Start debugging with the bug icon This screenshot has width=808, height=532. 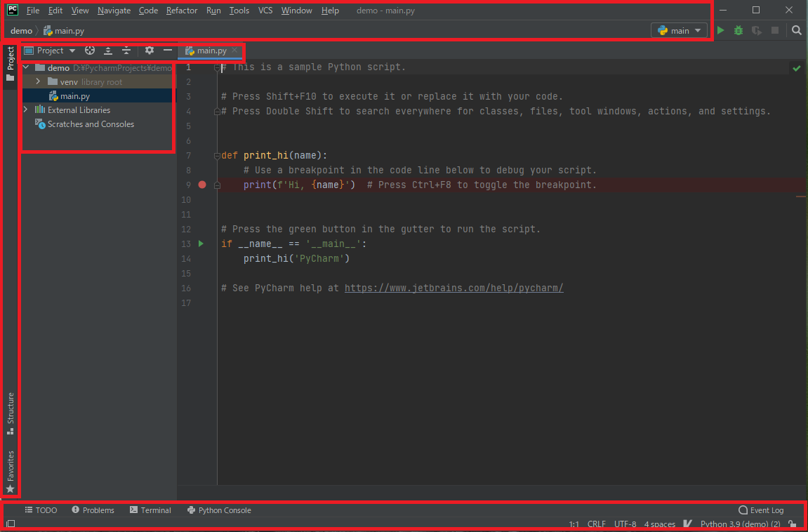[x=739, y=31]
